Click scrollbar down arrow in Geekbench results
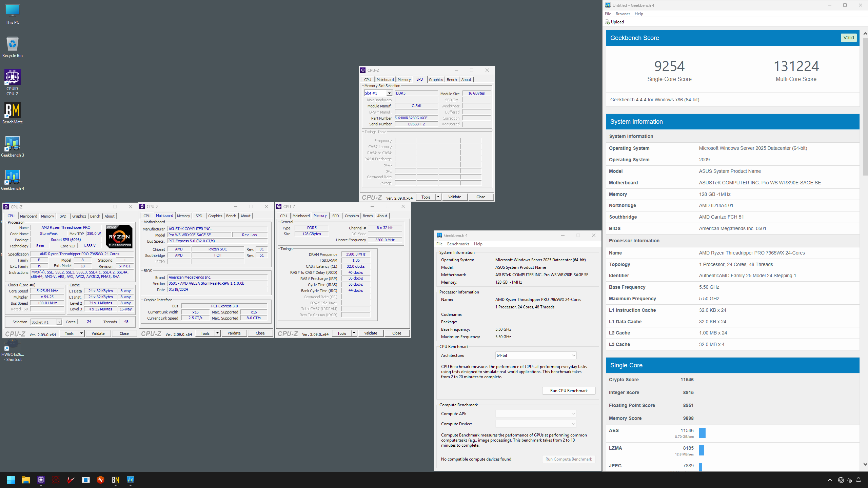This screenshot has width=868, height=488. (x=865, y=464)
